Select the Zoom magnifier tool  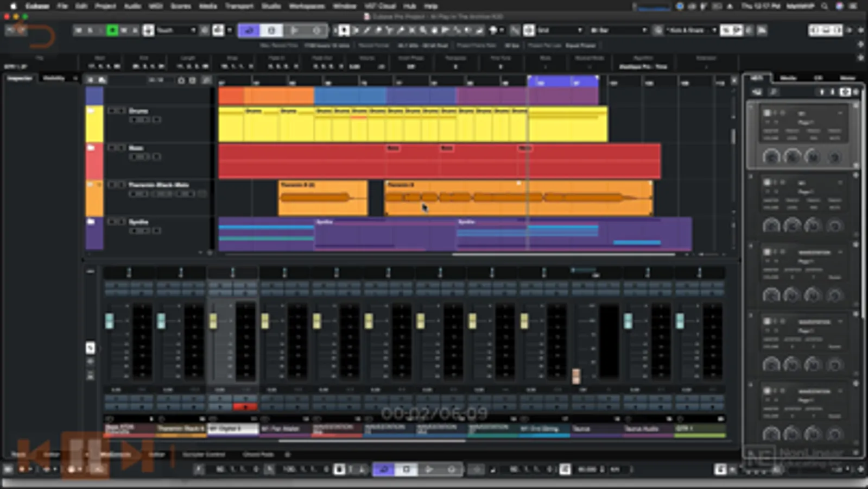423,30
